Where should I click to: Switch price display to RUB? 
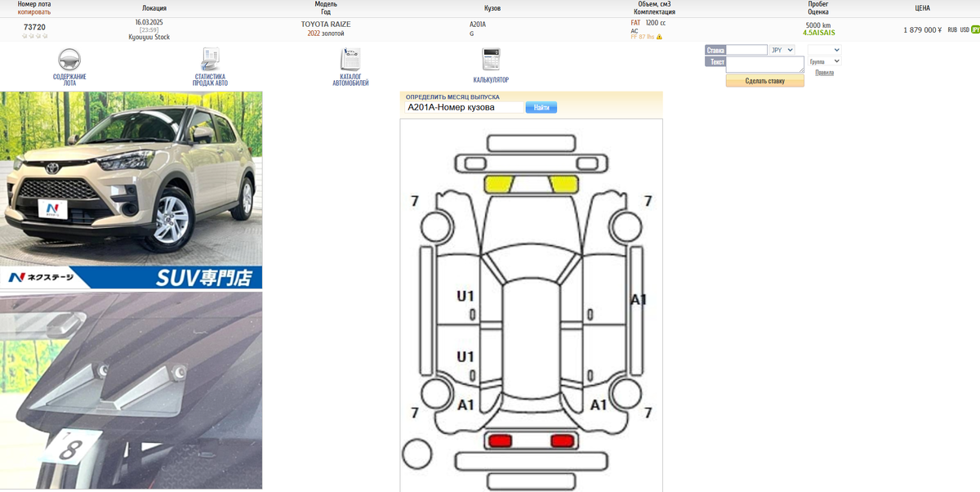(952, 29)
